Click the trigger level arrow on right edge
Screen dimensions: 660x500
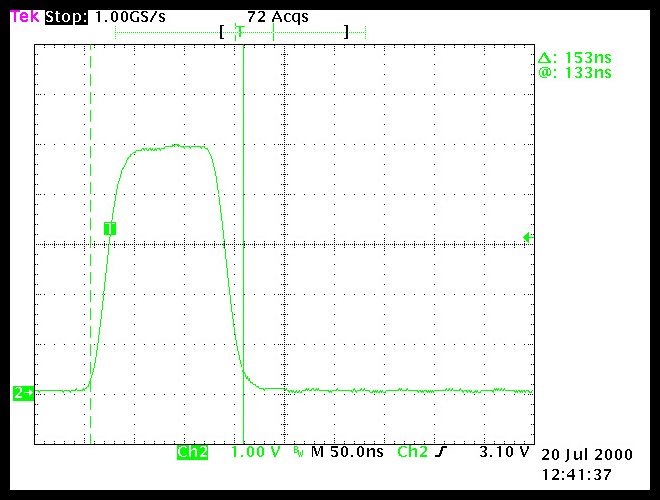(528, 237)
